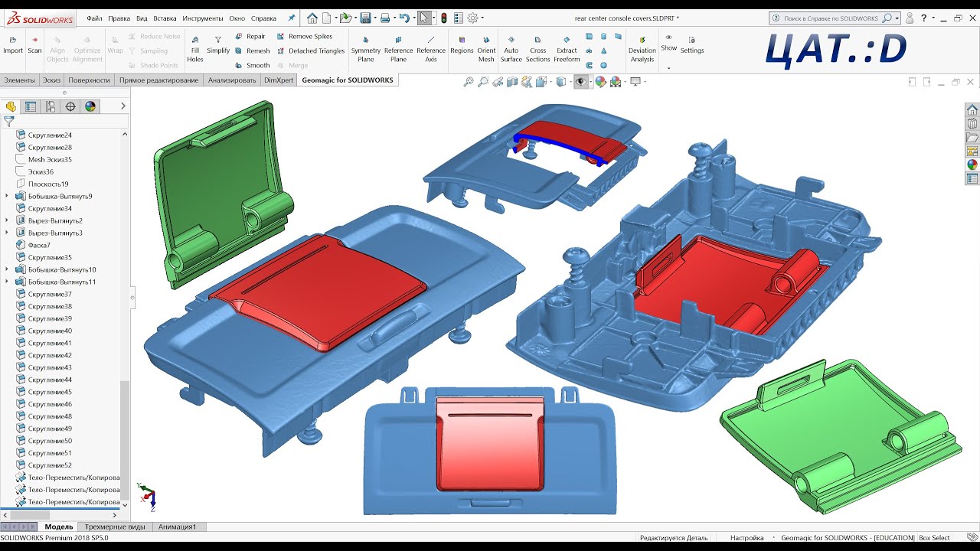The height and width of the screenshot is (551, 980).
Task: Click the Smooth mesh command
Action: tap(252, 66)
